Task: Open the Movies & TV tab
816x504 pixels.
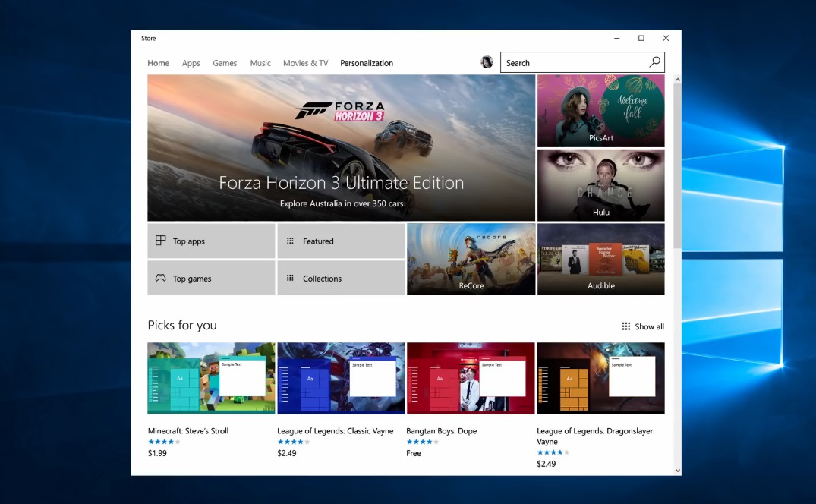Action: tap(305, 63)
